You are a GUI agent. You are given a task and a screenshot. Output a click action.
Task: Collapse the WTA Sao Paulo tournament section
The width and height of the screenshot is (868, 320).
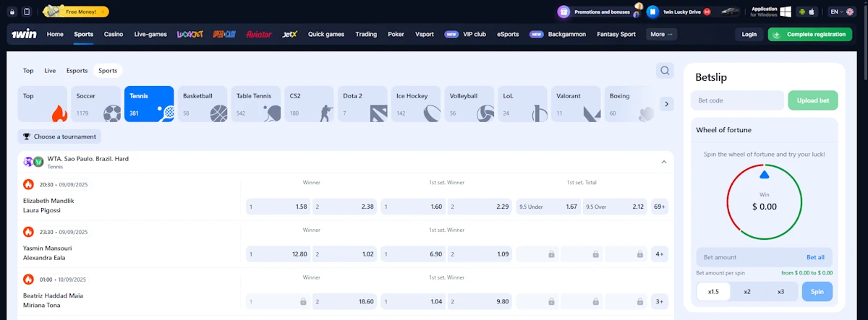pos(664,162)
